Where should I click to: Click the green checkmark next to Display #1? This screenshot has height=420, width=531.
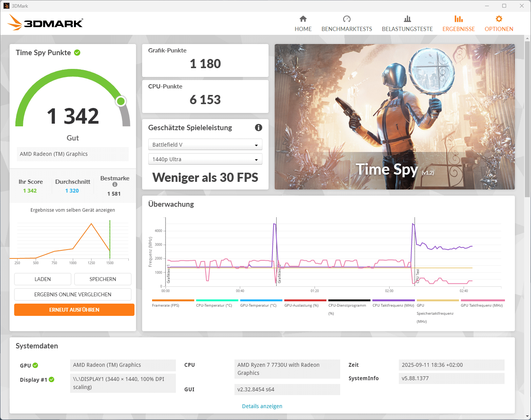[52, 379]
